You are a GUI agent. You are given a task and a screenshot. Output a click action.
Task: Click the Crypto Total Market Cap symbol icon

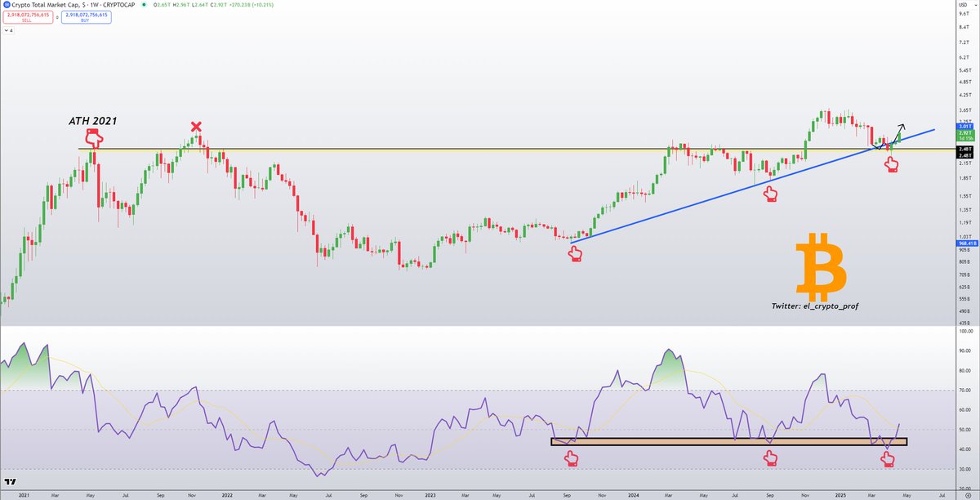pyautogui.click(x=7, y=5)
